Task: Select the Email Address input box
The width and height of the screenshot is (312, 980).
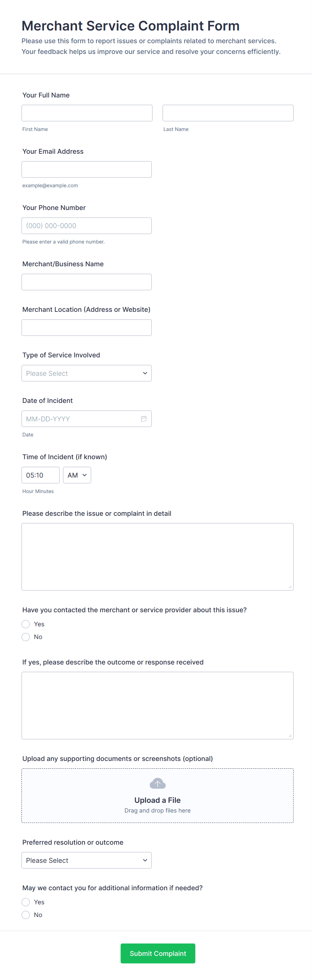Action: pos(87,169)
